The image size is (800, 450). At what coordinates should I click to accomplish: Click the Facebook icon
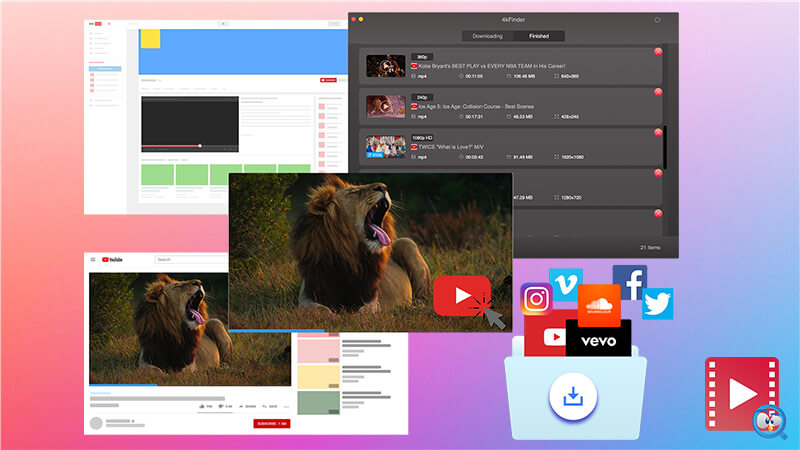click(629, 283)
